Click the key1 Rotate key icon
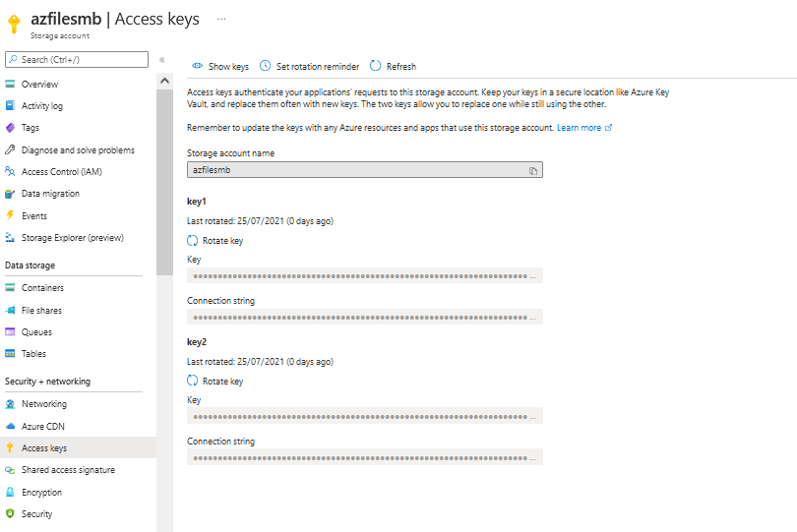Viewport: 797px width, 532px height. coord(192,240)
